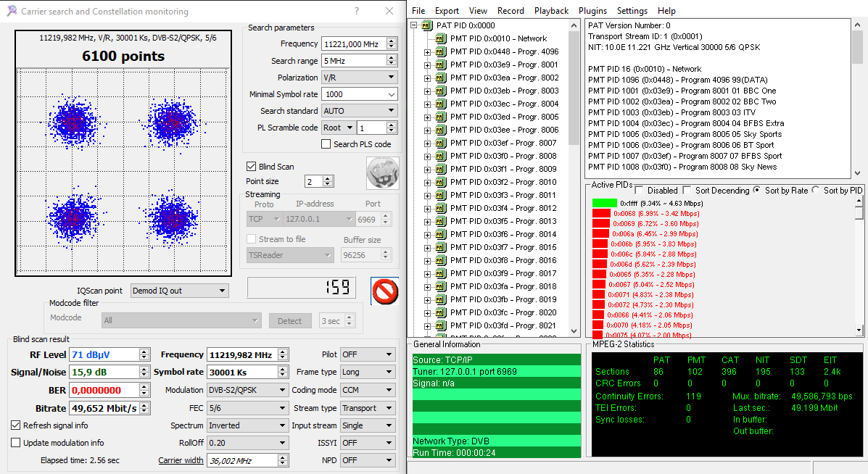Click the icon of PMT PID 0x03f4 Progr. 8012

click(x=440, y=209)
